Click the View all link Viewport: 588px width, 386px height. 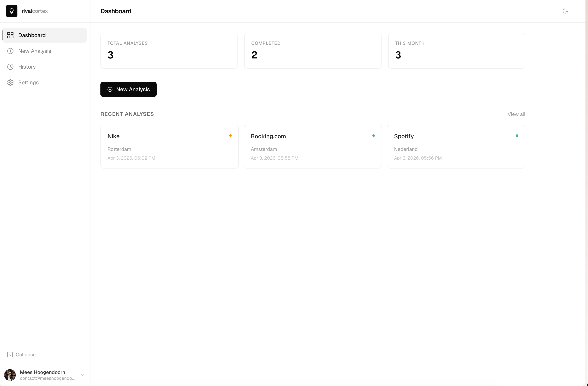coord(516,114)
